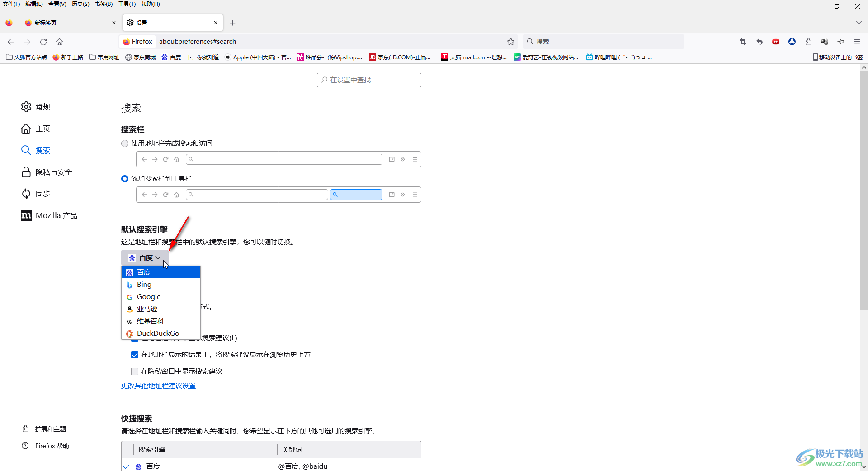Open 常用网址 bookmark folder
The width and height of the screenshot is (868, 471).
coord(104,57)
